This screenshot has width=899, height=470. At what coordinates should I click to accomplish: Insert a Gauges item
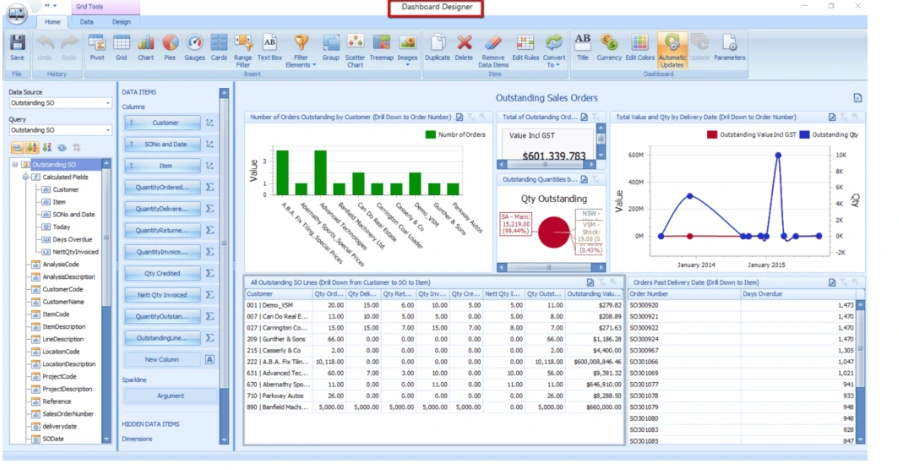coord(194,47)
